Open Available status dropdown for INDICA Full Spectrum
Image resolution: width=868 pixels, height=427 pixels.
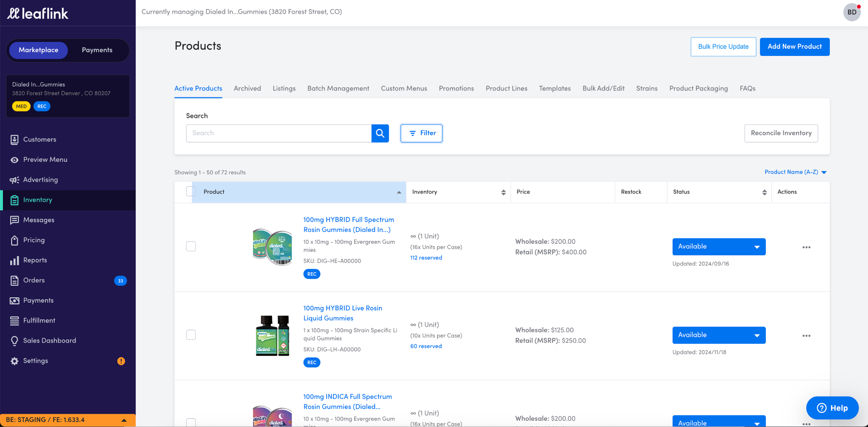tap(719, 421)
